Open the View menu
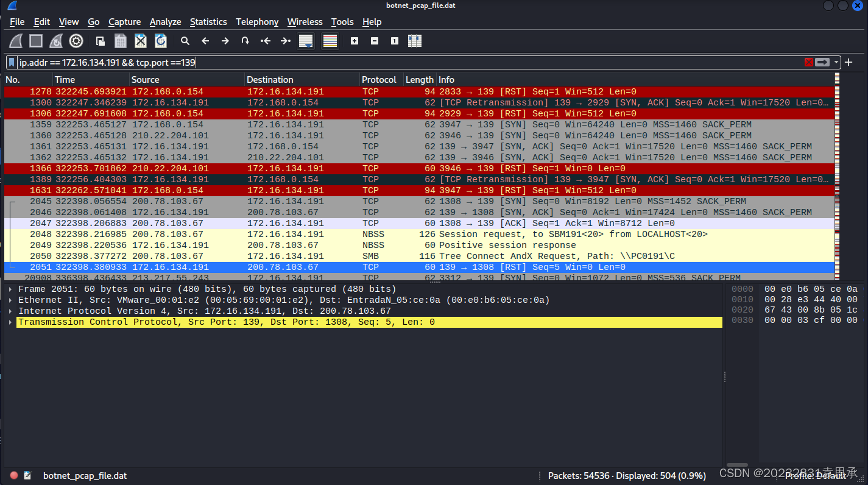 (x=69, y=22)
